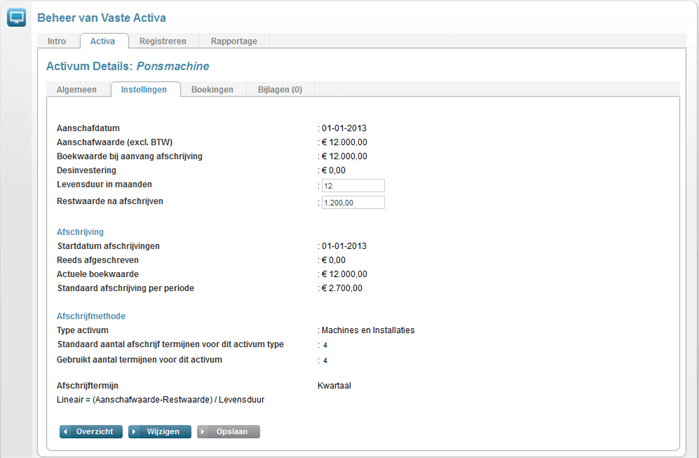Screen dimensions: 699x458
Task: Open the Registreren tab
Action: pos(163,41)
